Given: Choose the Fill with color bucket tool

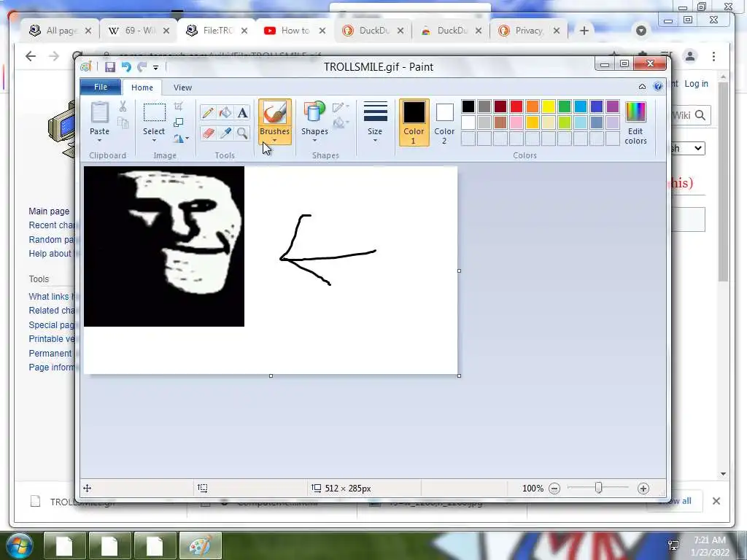Looking at the screenshot, I should pyautogui.click(x=225, y=113).
